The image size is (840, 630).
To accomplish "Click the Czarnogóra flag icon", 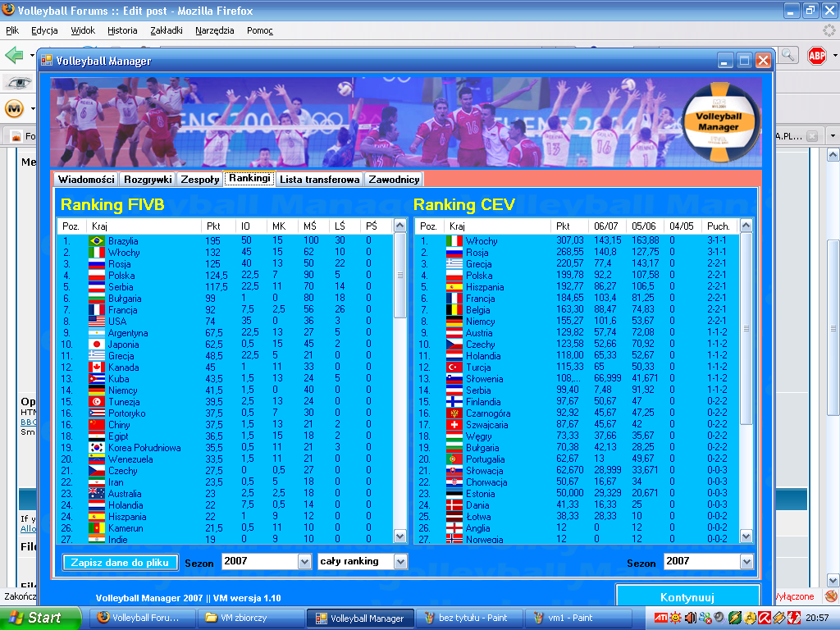I will tap(454, 413).
